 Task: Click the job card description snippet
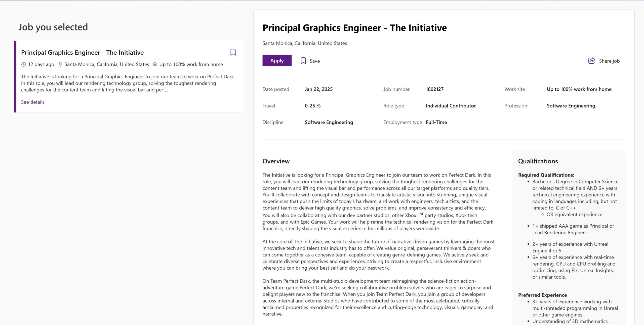128,83
